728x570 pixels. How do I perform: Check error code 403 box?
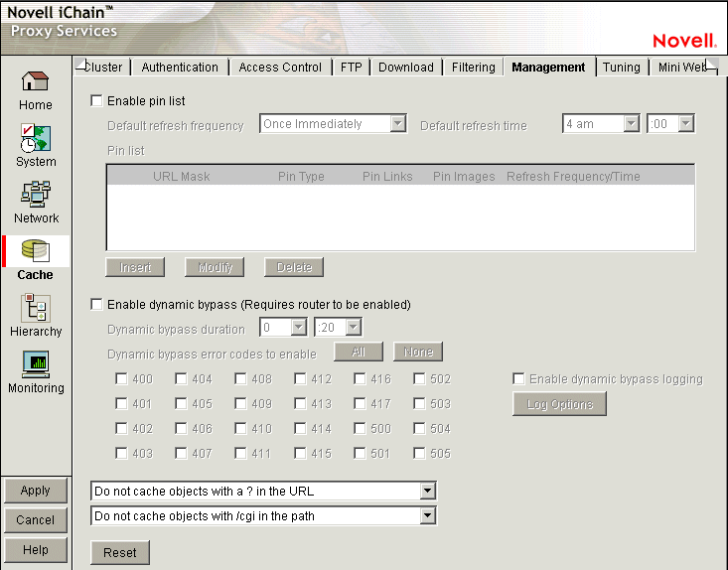click(121, 453)
